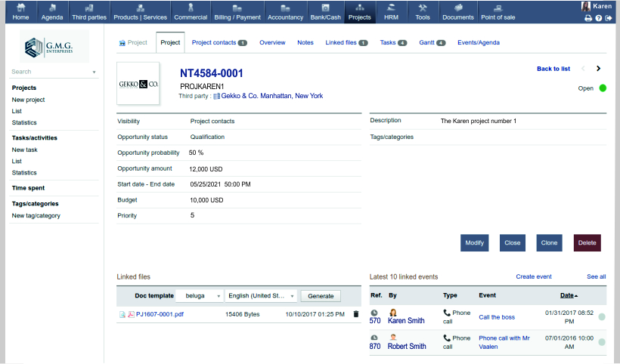
Task: Toggle status circle on event 870
Action: pos(602,343)
